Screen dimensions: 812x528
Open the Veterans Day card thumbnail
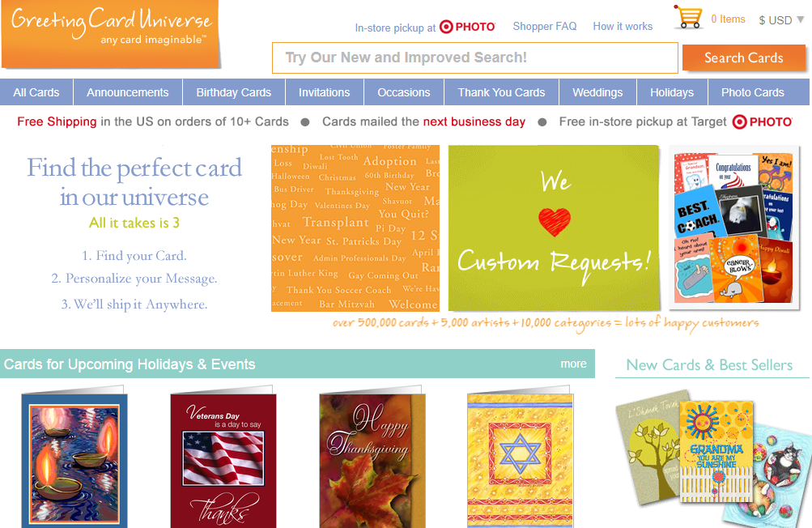pos(223,458)
